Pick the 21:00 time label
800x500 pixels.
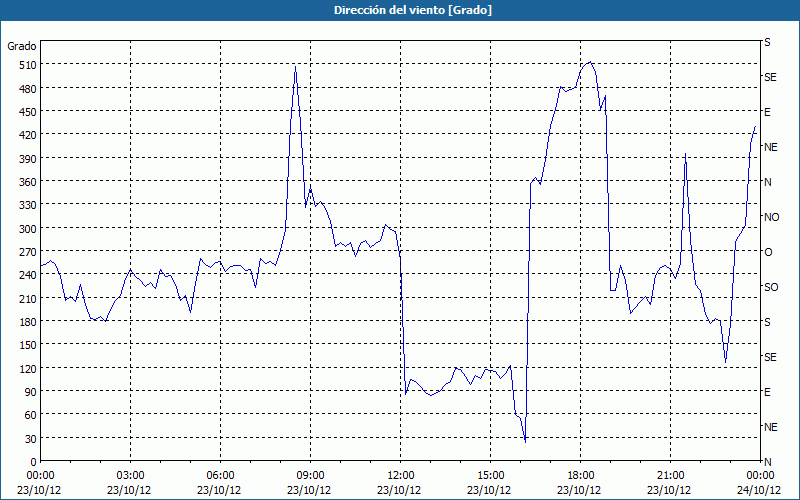click(670, 476)
